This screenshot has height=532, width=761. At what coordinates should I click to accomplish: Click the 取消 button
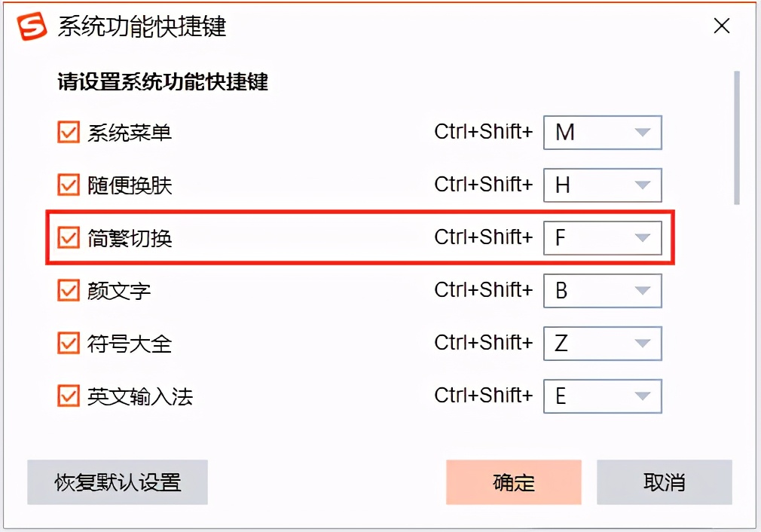pyautogui.click(x=665, y=482)
